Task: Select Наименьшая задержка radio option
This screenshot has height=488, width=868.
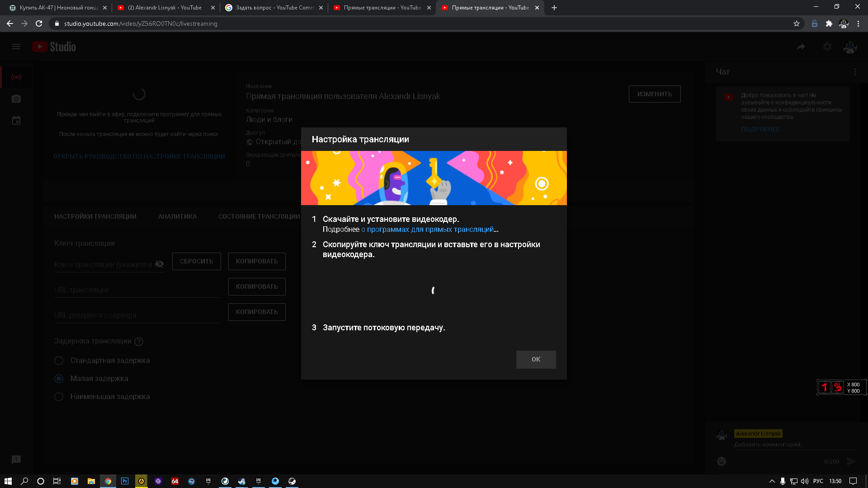Action: tap(59, 396)
